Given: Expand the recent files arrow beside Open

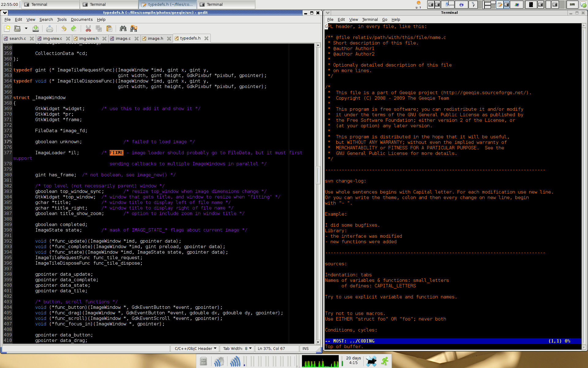Looking at the screenshot, I should 26,29.
